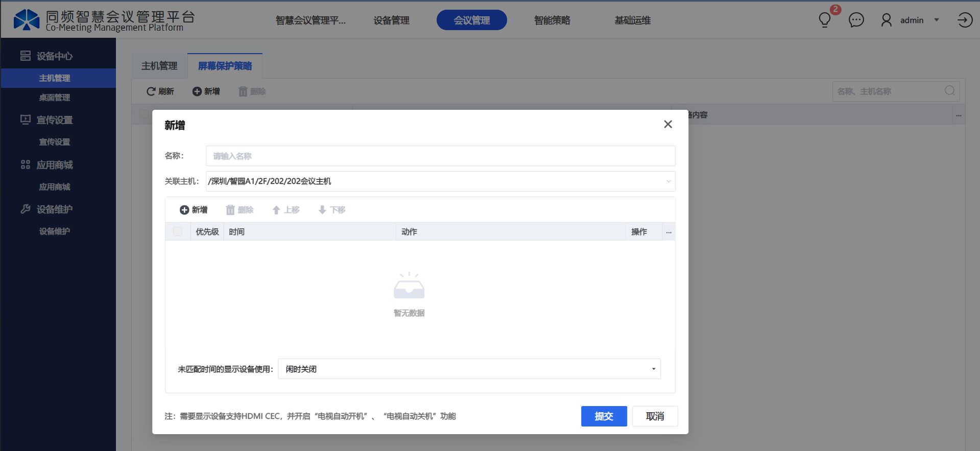Viewport: 980px width, 451px height.
Task: Click the lightbulb notification icon
Action: pos(824,20)
